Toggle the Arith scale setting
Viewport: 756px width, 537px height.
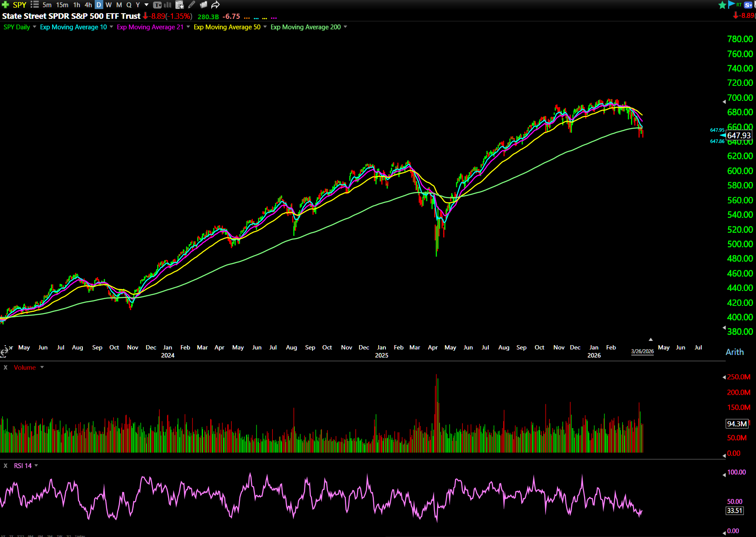tap(734, 352)
